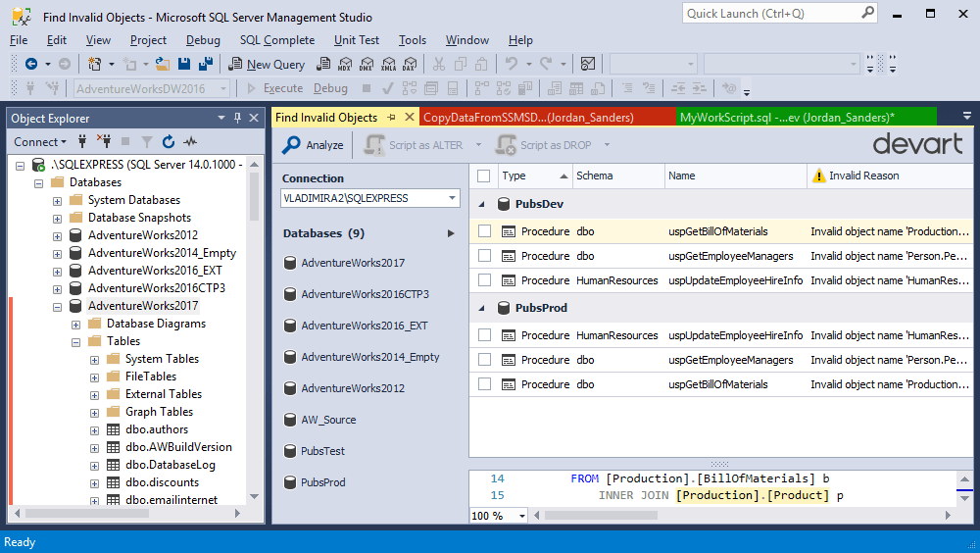Screen dimensions: 980x553
Task: Click the Analyze button
Action: pos(314,145)
